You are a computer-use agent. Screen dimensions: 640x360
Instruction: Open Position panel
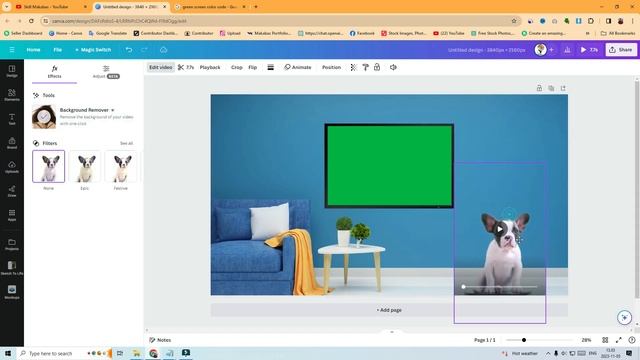(x=331, y=67)
